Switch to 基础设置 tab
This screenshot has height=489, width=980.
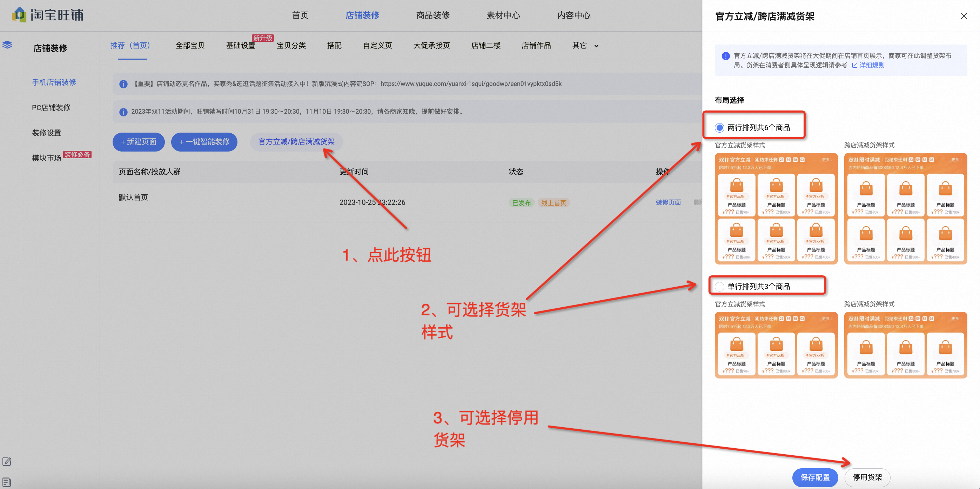pyautogui.click(x=240, y=46)
